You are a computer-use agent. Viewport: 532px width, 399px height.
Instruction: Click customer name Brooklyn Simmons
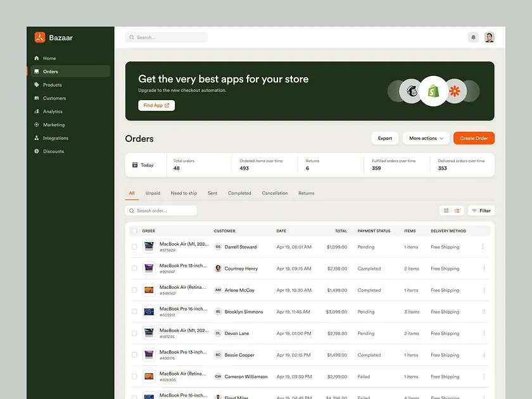pos(244,312)
